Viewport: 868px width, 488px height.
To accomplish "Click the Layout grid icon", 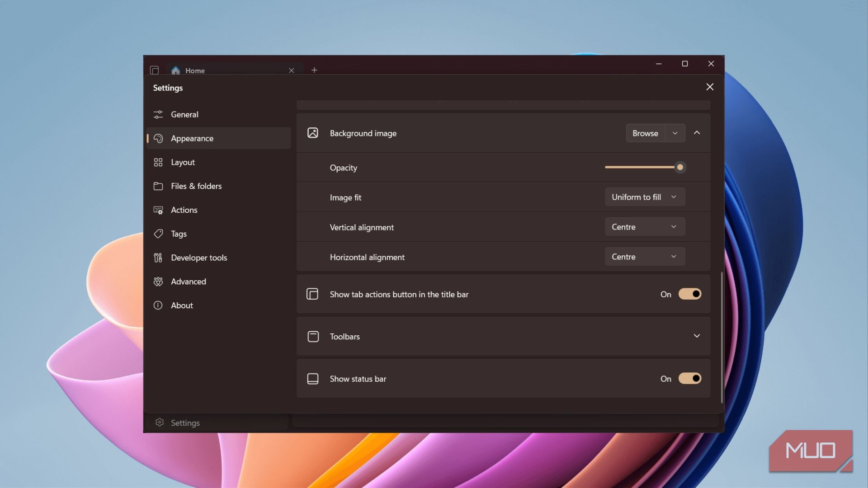I will click(x=158, y=163).
